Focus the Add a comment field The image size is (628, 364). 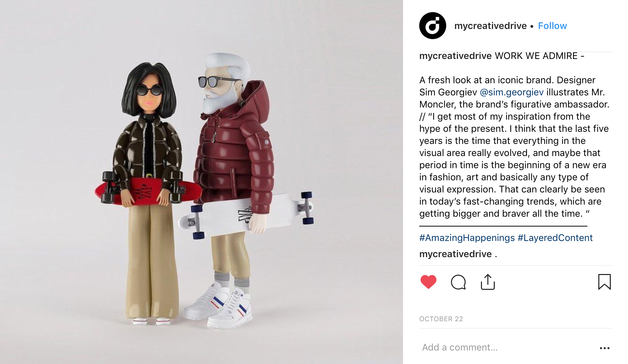coord(506,347)
